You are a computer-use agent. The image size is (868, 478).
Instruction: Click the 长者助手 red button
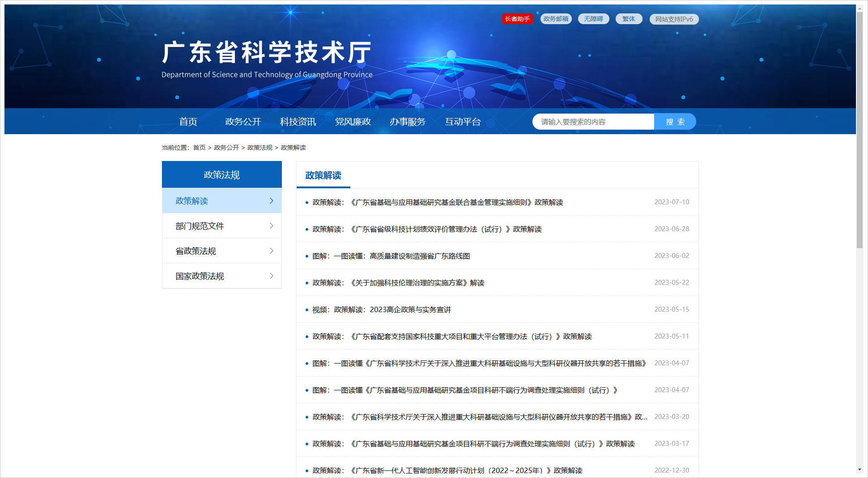pyautogui.click(x=517, y=19)
